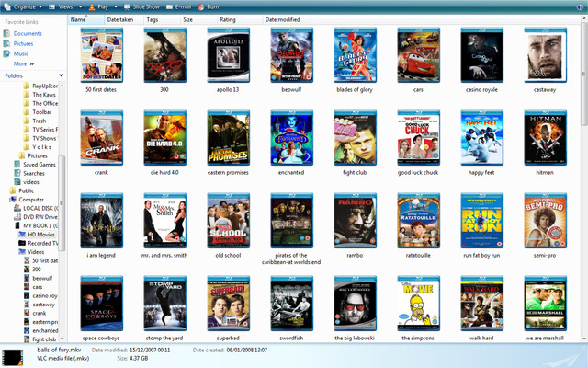
Task: Open the Pictures favorite link
Action: pos(18,43)
